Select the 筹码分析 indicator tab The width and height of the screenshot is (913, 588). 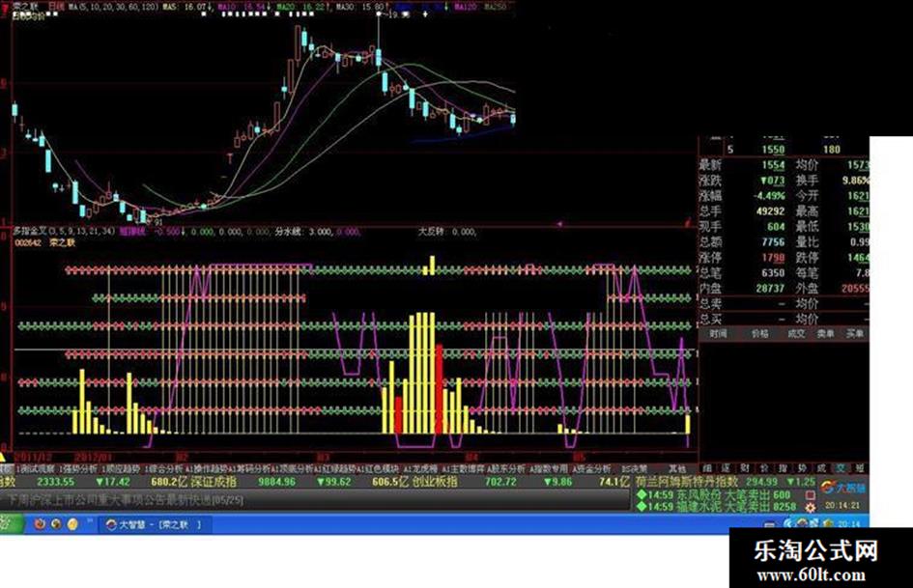(249, 468)
